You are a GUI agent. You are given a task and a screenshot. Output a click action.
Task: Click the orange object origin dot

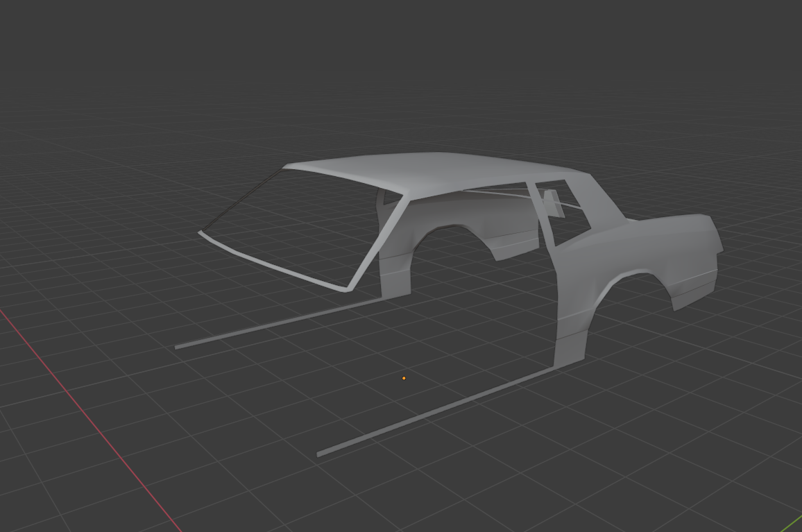click(x=404, y=378)
